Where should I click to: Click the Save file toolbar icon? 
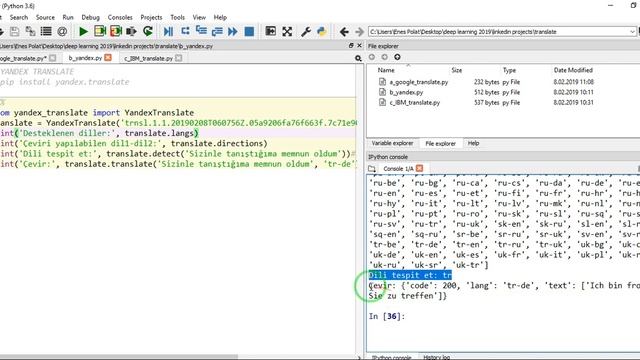(15, 31)
